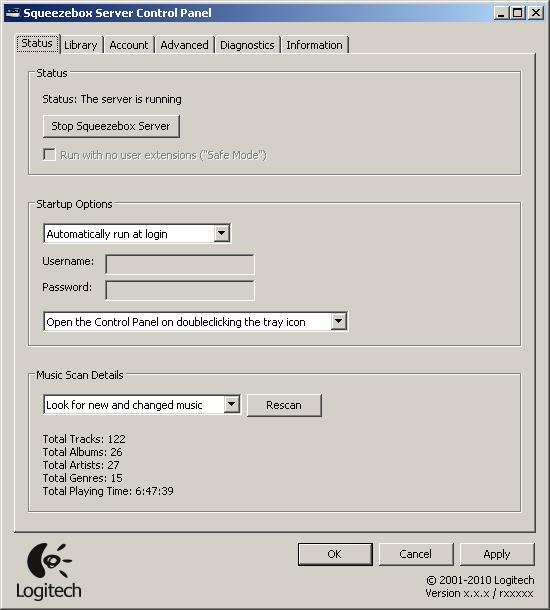Click the Logitech logo
This screenshot has height=610, width=550.
click(x=49, y=571)
